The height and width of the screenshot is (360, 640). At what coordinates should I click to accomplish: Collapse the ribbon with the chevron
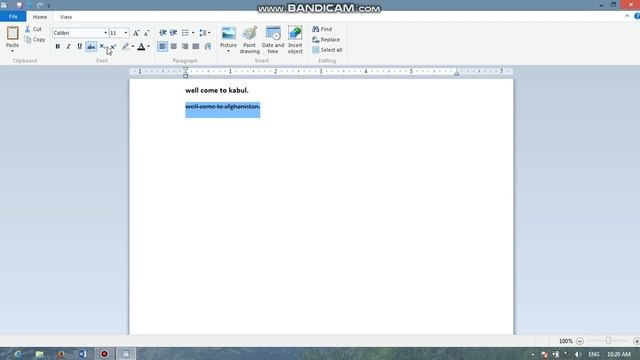click(x=627, y=16)
